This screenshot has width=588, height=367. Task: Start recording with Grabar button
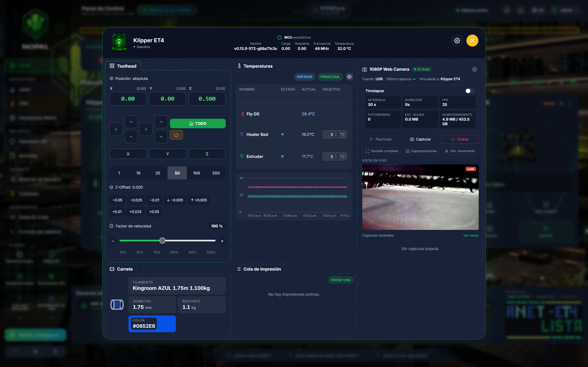pyautogui.click(x=460, y=139)
